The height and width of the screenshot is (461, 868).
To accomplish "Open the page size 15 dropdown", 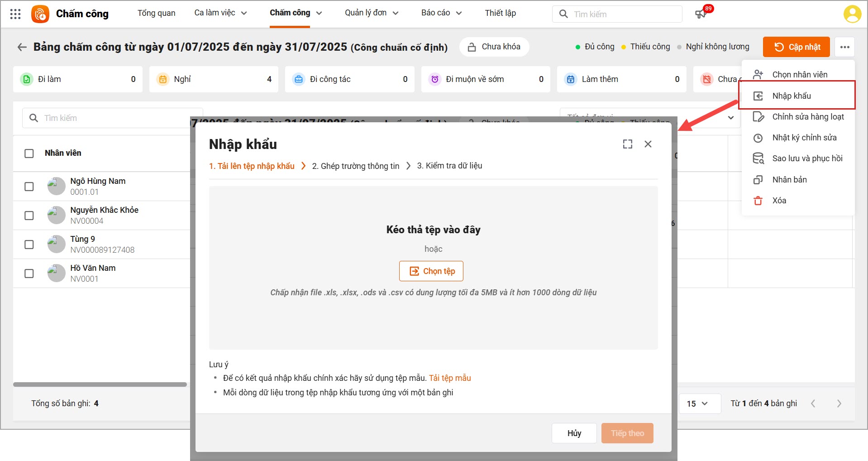I will tap(697, 403).
